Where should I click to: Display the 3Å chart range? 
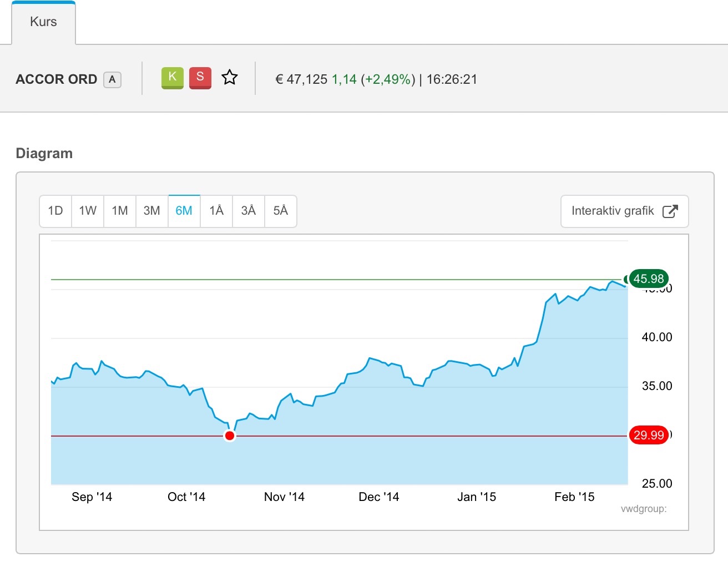click(249, 211)
